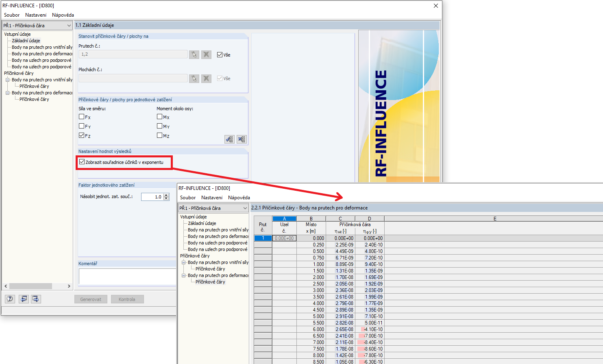Screen dimensions: 603x364
Task: Enable the Mz moment checkbox
Action: tap(160, 135)
